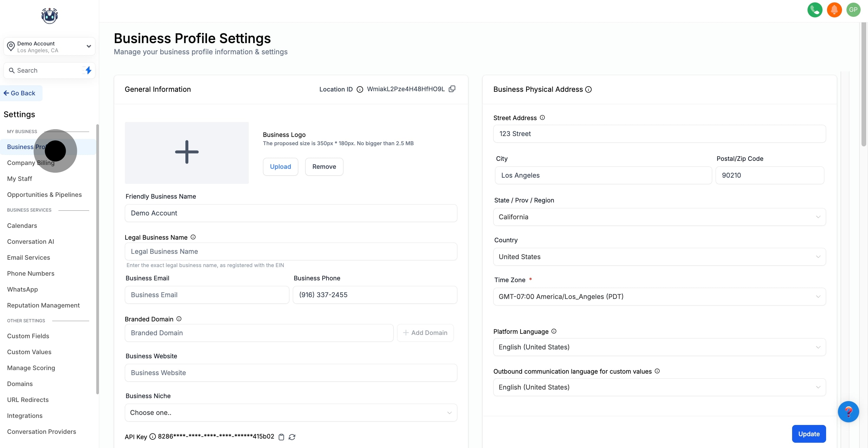868x448 pixels.
Task: Click the green phone dialer icon
Action: [815, 10]
